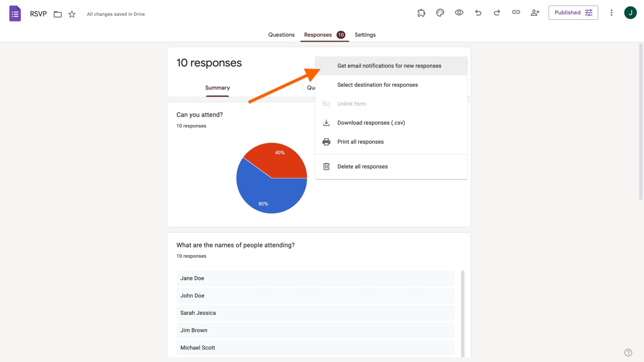Click the Add collaborators icon

click(x=535, y=13)
